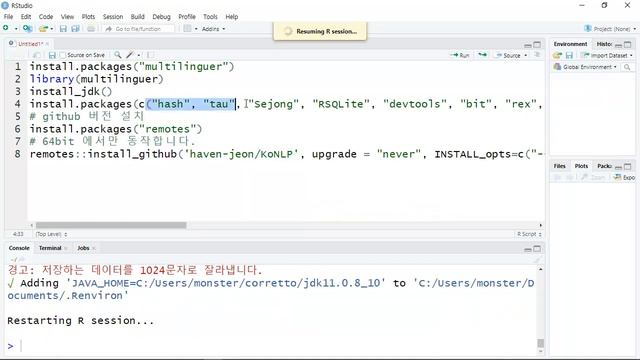
Task: Click the Environment search magnifier box
Action: coord(628,67)
